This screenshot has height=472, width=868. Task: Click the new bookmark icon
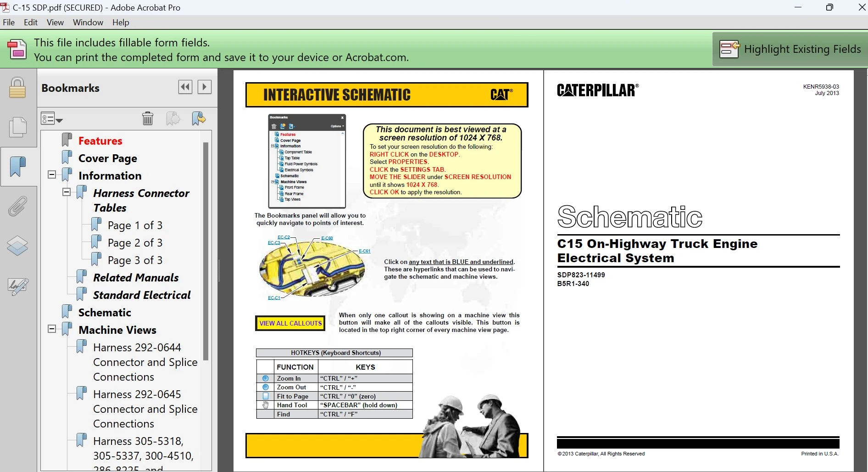coord(173,118)
